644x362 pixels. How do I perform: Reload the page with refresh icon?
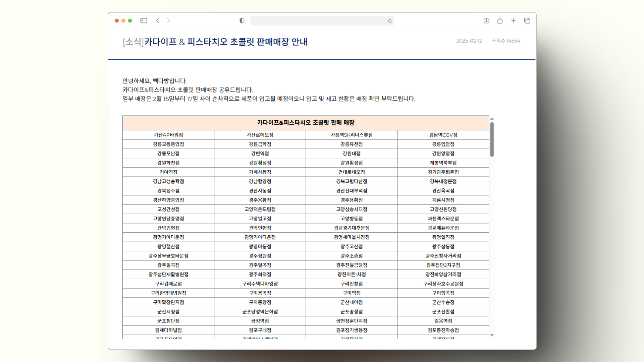tap(390, 21)
